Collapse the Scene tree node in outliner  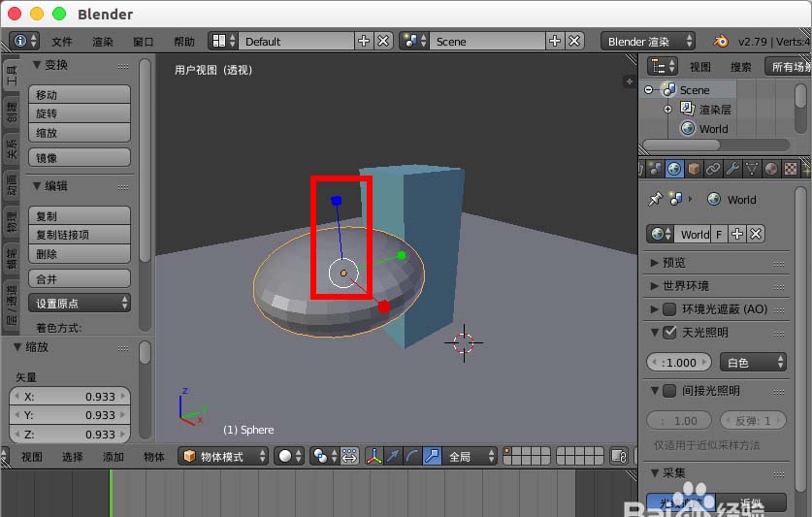[x=648, y=90]
